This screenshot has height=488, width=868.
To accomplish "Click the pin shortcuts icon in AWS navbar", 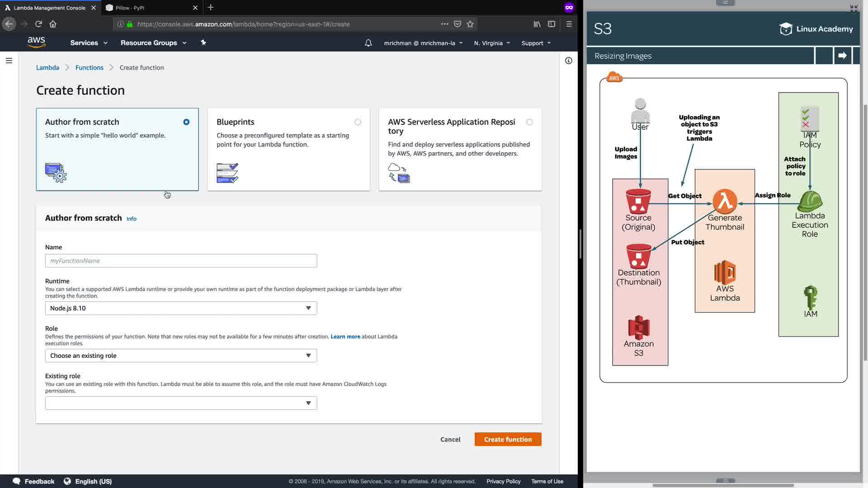I will (203, 42).
